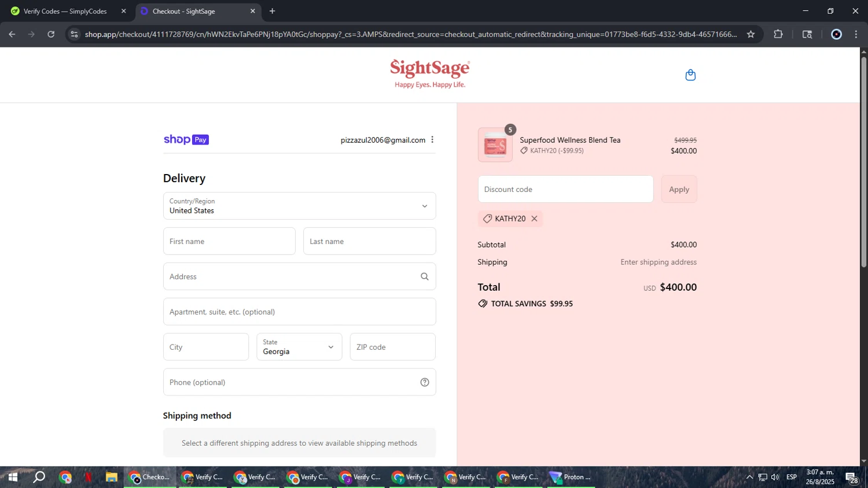Go back to the previous page
868x488 pixels.
12,34
